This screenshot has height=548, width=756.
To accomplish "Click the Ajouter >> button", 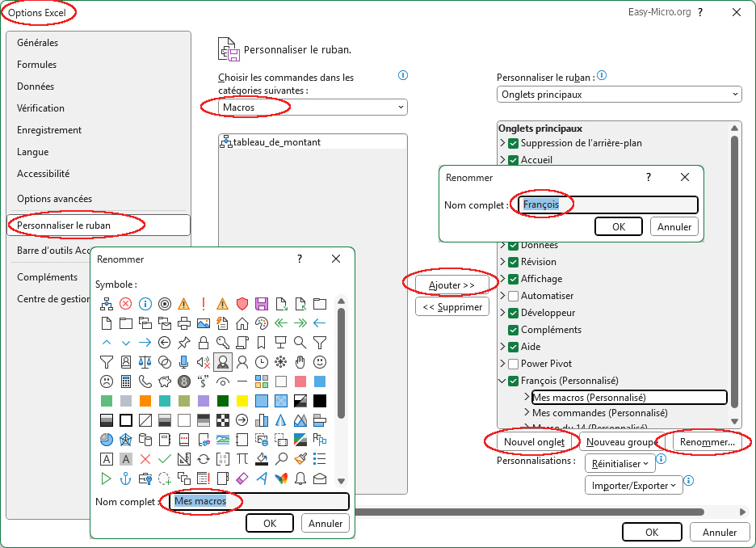I will [451, 285].
